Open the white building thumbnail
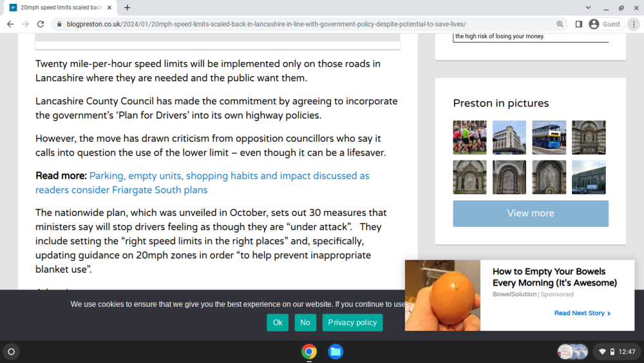 tap(509, 137)
